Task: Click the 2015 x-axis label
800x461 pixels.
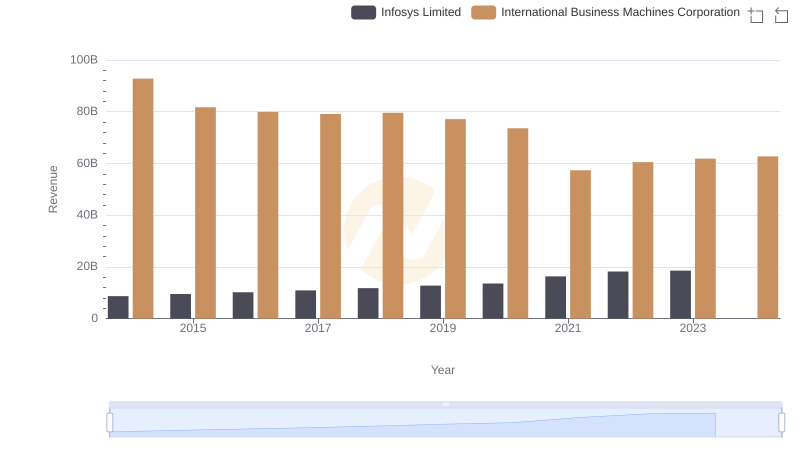Action: point(193,328)
